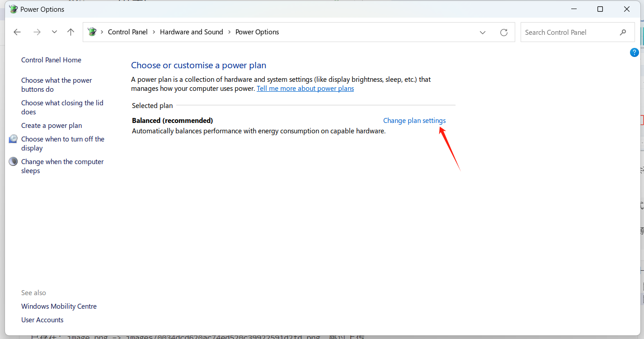Open Windows Mobility Centre link
This screenshot has height=339, width=644.
coord(59,306)
